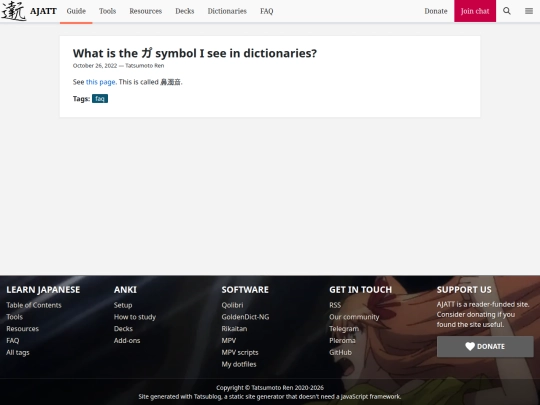Open All tags footer link
This screenshot has height=405, width=540.
point(18,352)
